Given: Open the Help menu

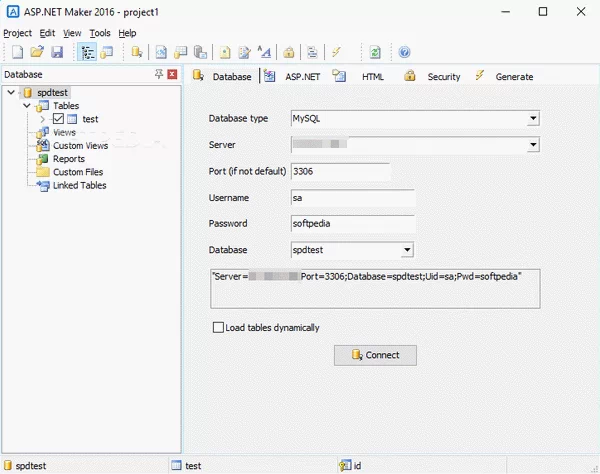Looking at the screenshot, I should point(127,33).
